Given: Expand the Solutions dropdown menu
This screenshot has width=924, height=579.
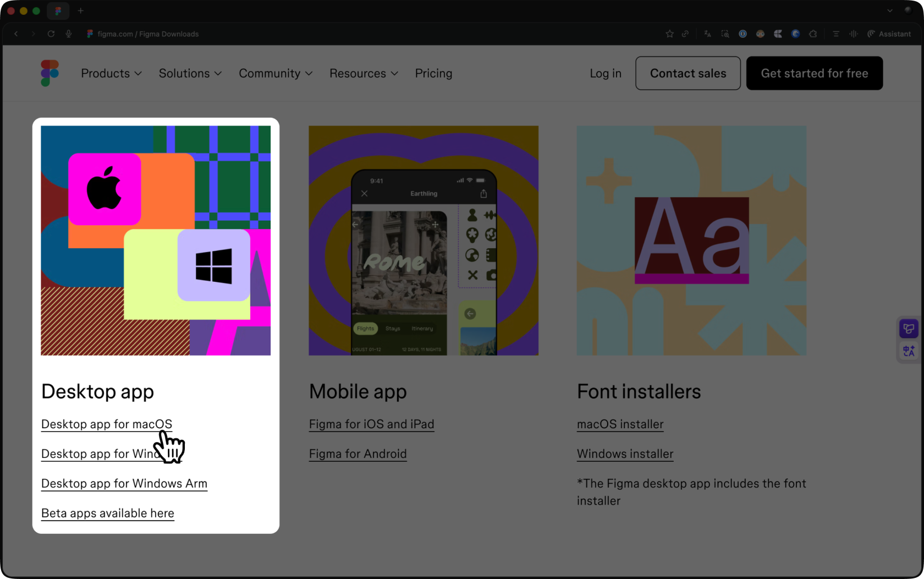Looking at the screenshot, I should pos(190,73).
